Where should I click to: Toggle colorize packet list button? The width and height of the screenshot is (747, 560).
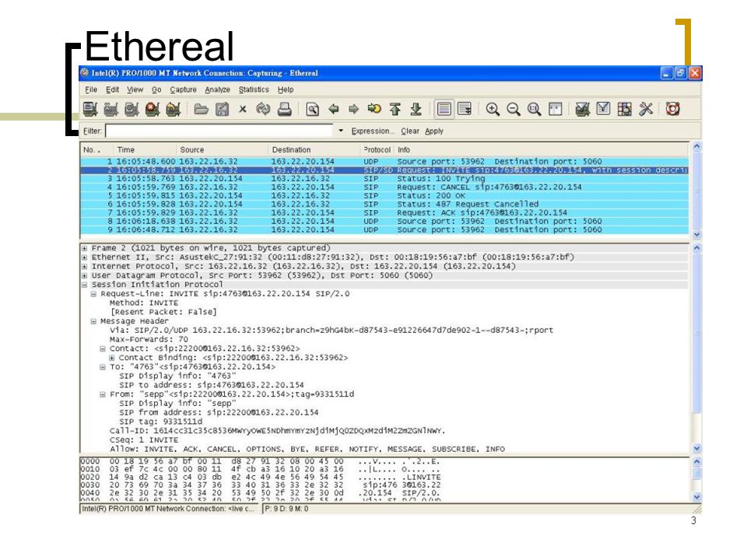(444, 109)
